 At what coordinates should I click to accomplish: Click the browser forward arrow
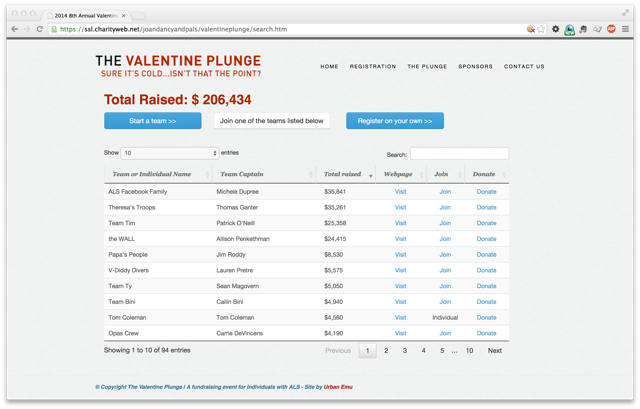tap(27, 29)
